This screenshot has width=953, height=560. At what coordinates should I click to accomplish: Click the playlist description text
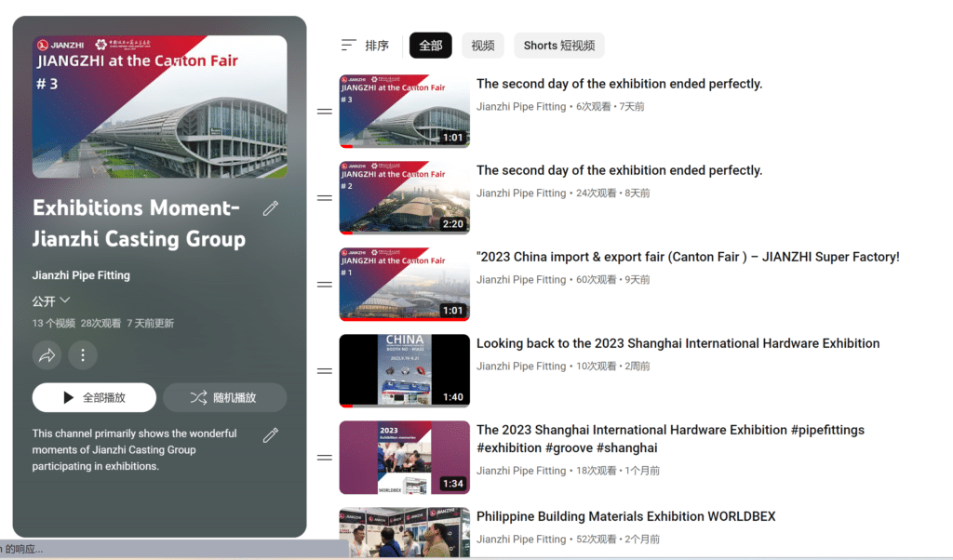point(134,450)
